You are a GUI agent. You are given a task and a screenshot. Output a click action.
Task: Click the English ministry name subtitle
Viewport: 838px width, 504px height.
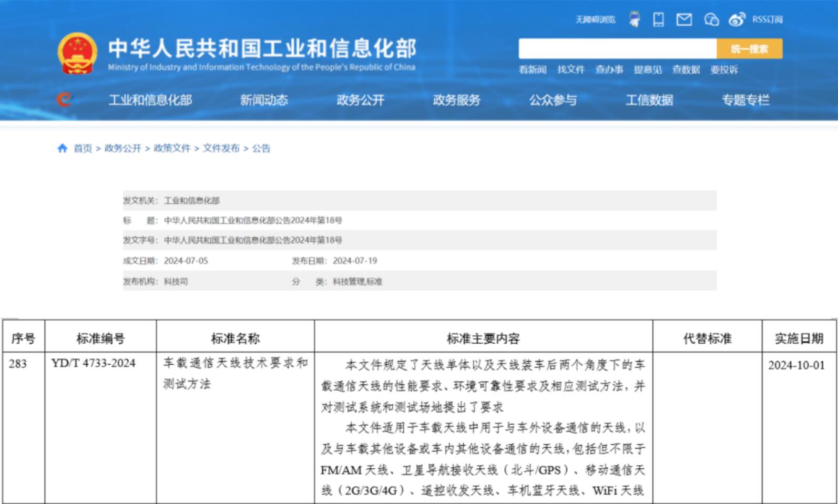coord(262,67)
